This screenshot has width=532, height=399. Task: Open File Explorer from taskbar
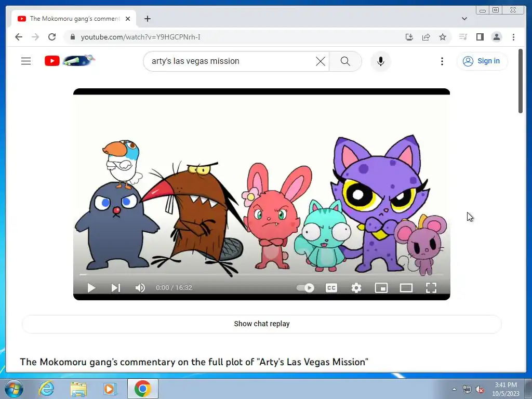(x=78, y=389)
